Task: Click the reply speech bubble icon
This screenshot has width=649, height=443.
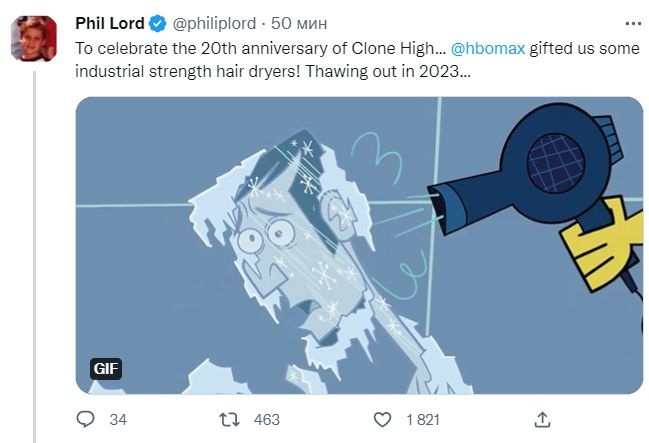Action: 87,419
